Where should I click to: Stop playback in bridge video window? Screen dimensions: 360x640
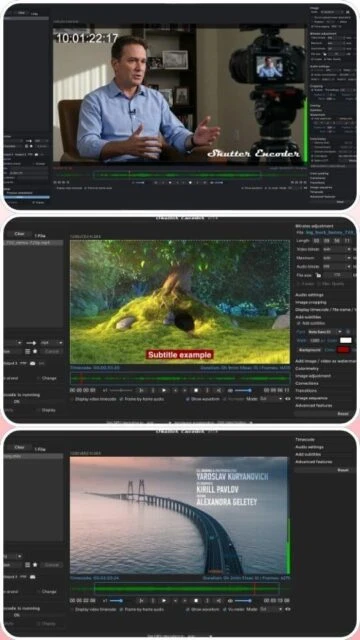[196, 600]
